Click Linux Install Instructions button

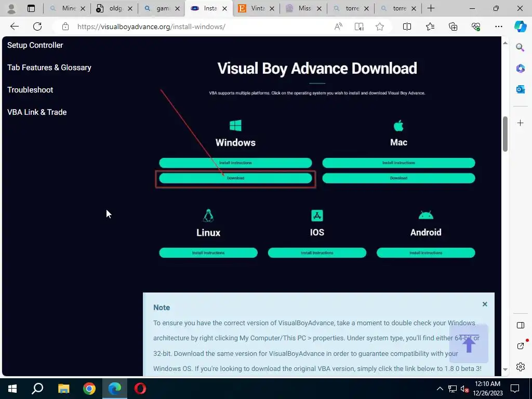click(x=208, y=253)
